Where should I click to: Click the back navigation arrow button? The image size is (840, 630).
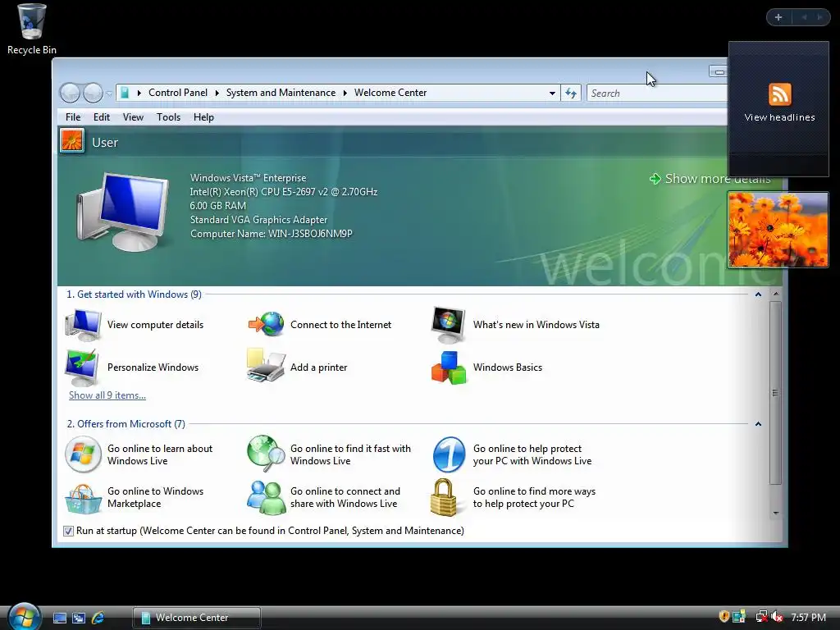(x=70, y=93)
